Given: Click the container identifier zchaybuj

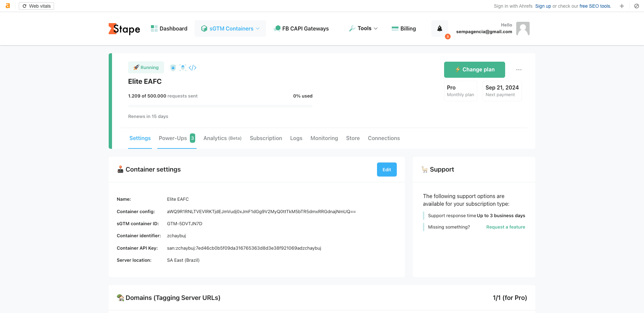Looking at the screenshot, I should [176, 236].
